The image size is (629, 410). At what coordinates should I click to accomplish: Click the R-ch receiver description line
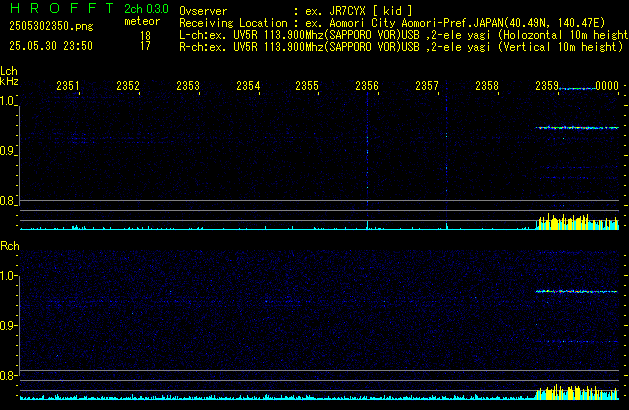point(401,47)
